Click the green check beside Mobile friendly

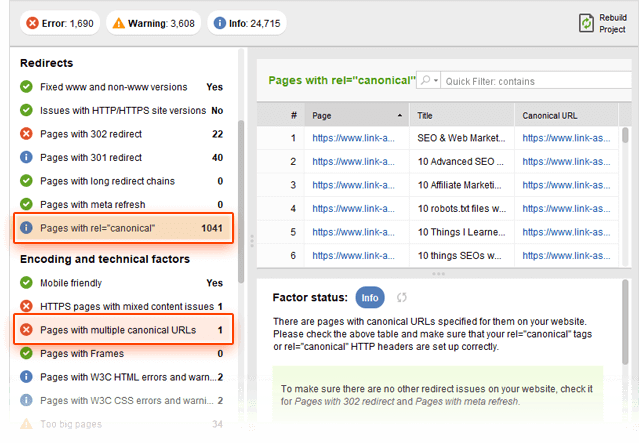click(x=26, y=283)
